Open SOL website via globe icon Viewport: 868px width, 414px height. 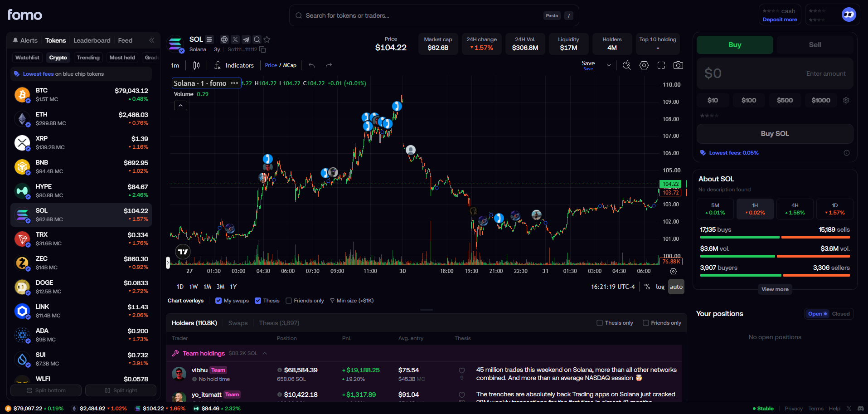(x=224, y=39)
